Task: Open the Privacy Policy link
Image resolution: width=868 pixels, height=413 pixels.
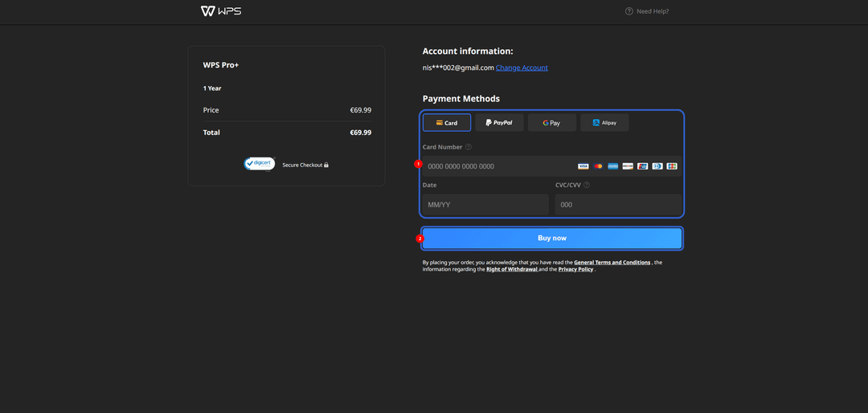Action: (575, 270)
